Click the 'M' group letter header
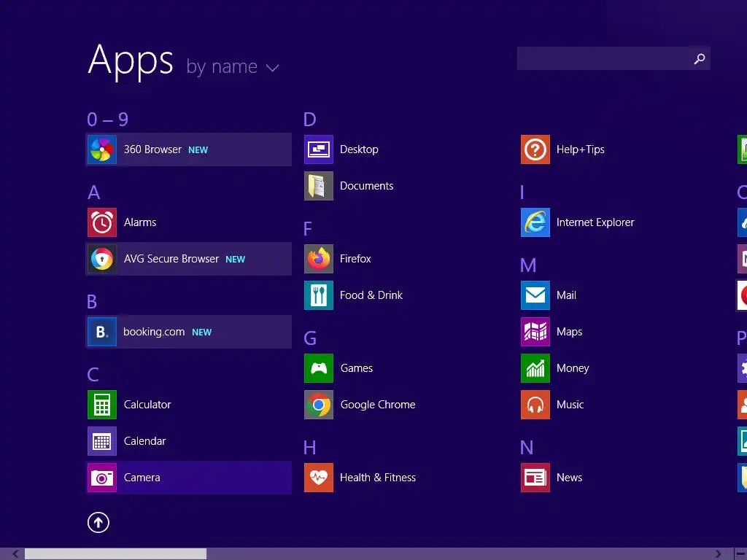The image size is (747, 560). coord(528,265)
